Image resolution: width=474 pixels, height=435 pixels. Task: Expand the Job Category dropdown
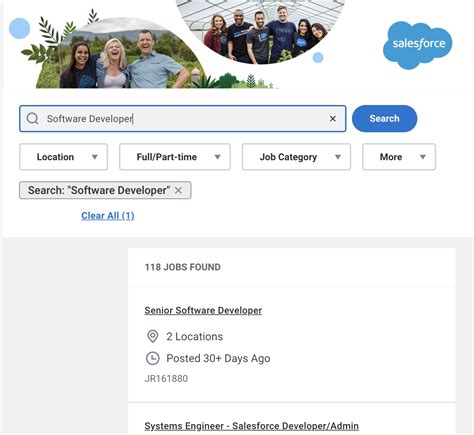click(x=296, y=157)
